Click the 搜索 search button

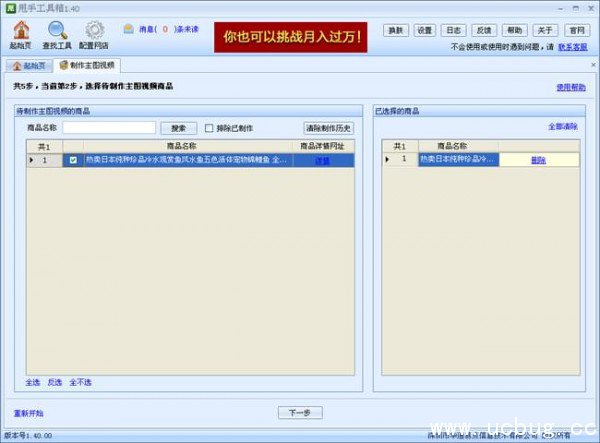click(x=178, y=128)
